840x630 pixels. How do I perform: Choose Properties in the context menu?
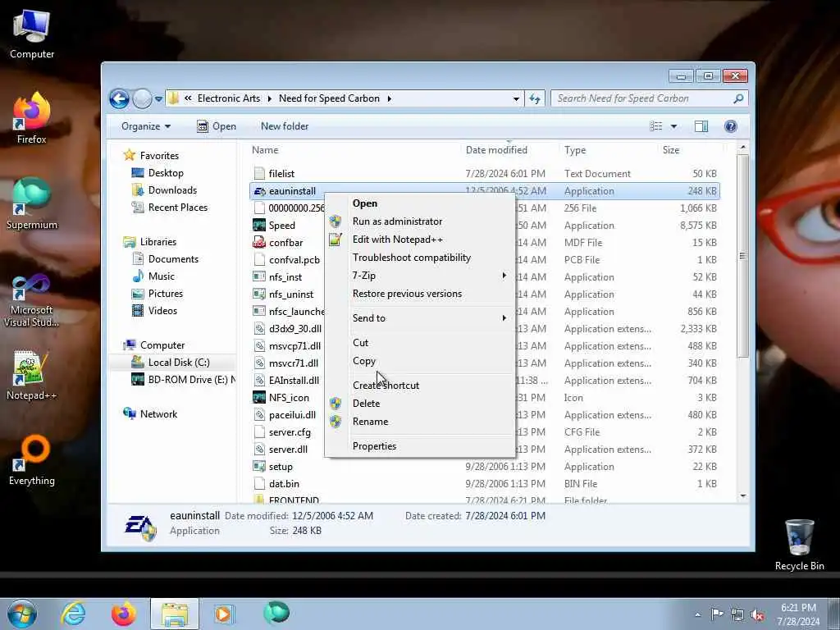click(420, 446)
